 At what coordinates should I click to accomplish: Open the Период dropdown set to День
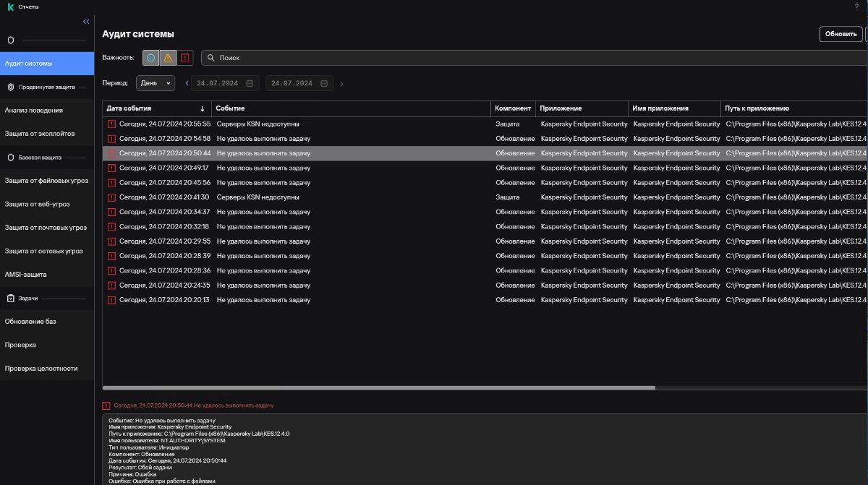156,83
